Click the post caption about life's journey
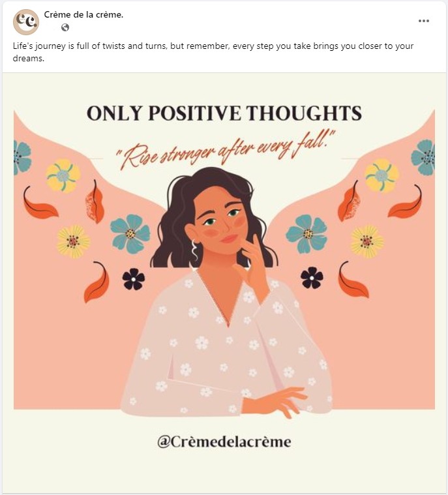Image resolution: width=448 pixels, height=495 pixels. [x=213, y=52]
